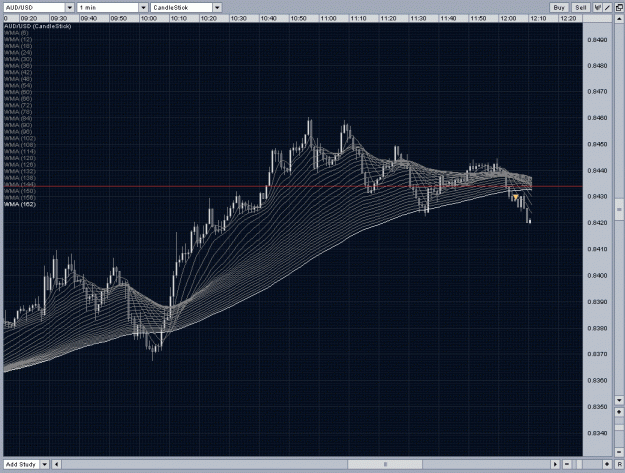
Task: Click the horizontal scroll left arrow
Action: [x=57, y=464]
